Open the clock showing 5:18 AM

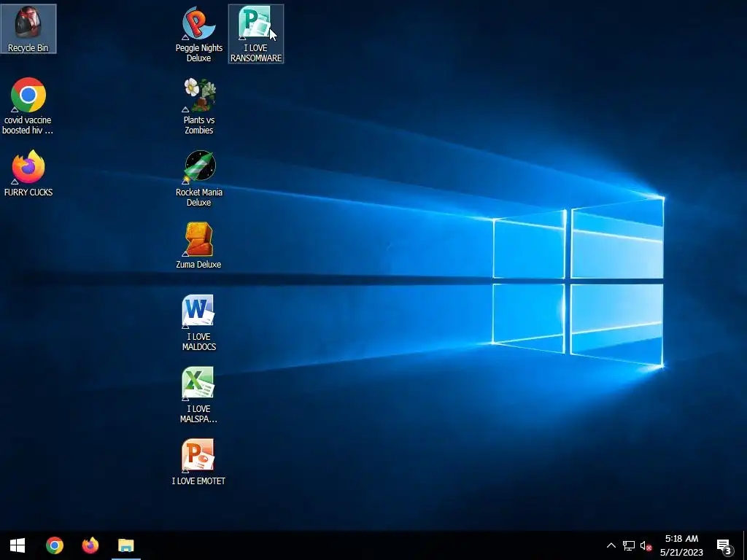tap(682, 545)
